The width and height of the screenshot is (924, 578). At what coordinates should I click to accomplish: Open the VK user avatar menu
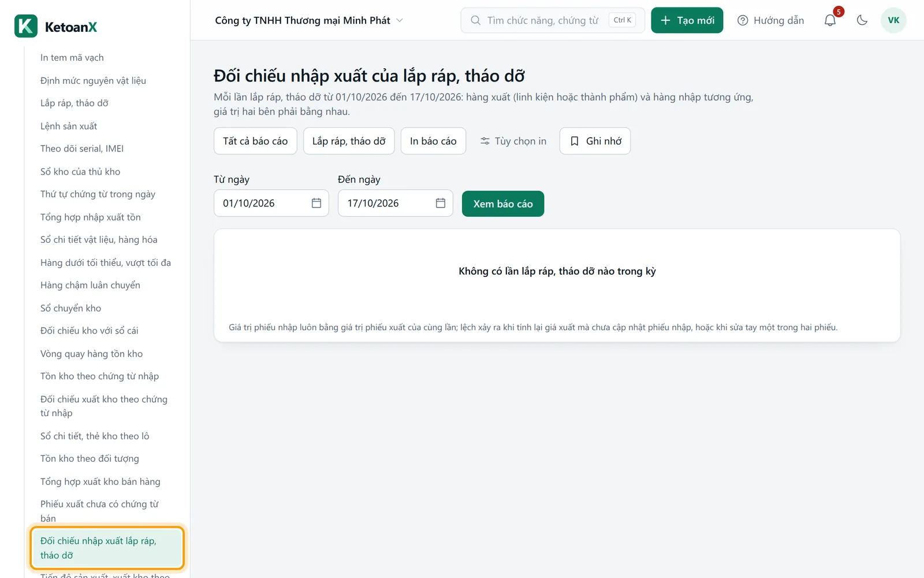coord(893,20)
